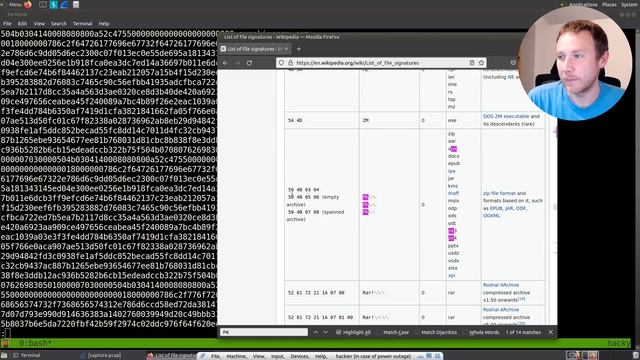Click show desktop icon in bottom-left taskbar
The height and width of the screenshot is (360, 640).
tap(4, 356)
